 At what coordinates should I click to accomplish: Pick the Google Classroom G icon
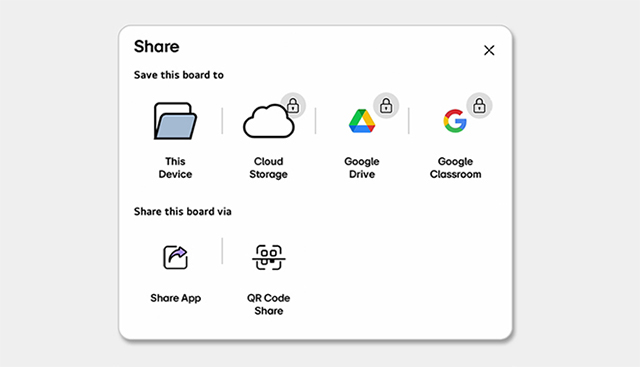(455, 121)
